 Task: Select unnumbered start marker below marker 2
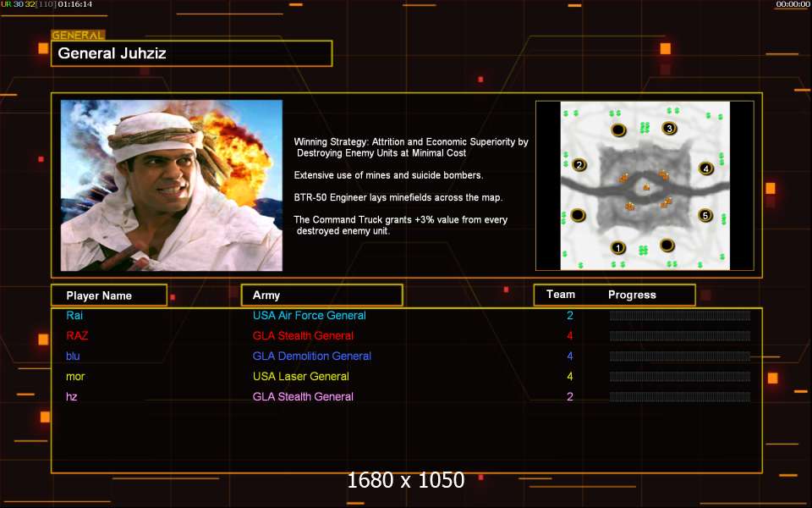(578, 214)
